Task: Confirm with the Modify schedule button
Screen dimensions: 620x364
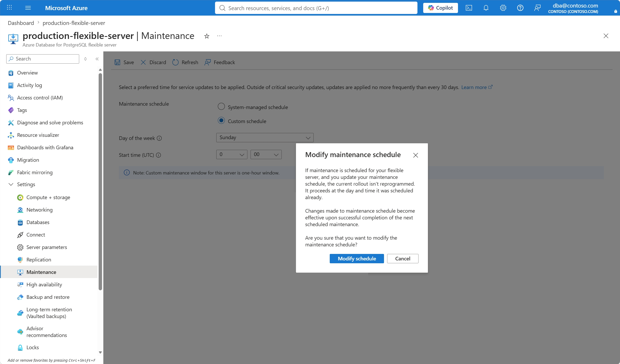Action: point(357,259)
